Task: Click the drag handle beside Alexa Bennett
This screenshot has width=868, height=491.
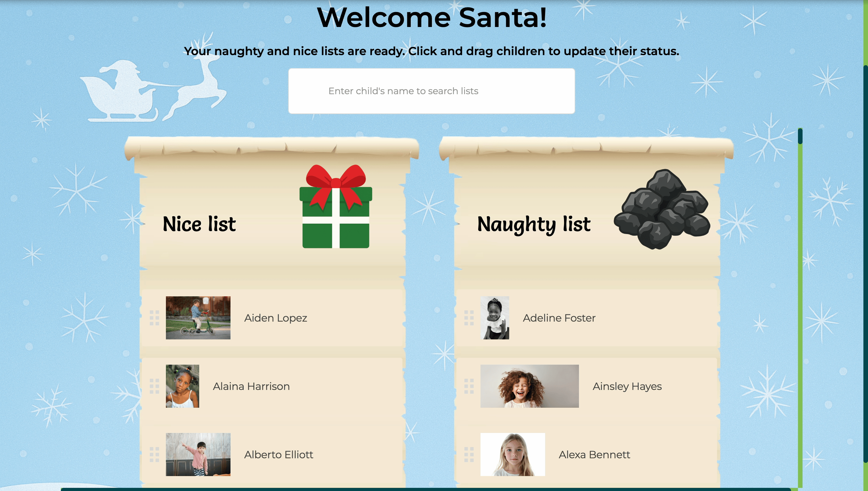Action: (469, 455)
